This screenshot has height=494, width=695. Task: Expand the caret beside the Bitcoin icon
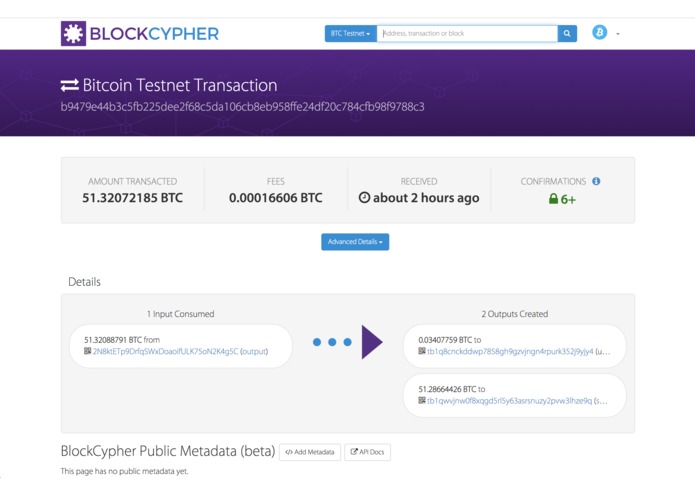618,34
